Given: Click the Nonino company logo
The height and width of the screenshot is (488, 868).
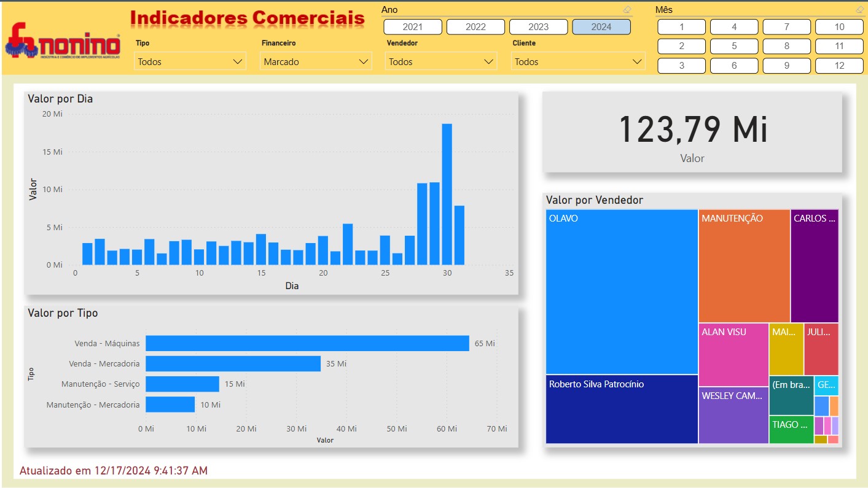Looking at the screenshot, I should click(63, 42).
